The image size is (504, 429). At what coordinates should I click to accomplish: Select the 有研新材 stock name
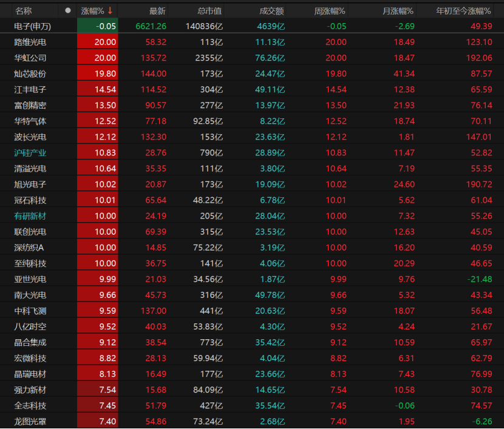(x=30, y=215)
